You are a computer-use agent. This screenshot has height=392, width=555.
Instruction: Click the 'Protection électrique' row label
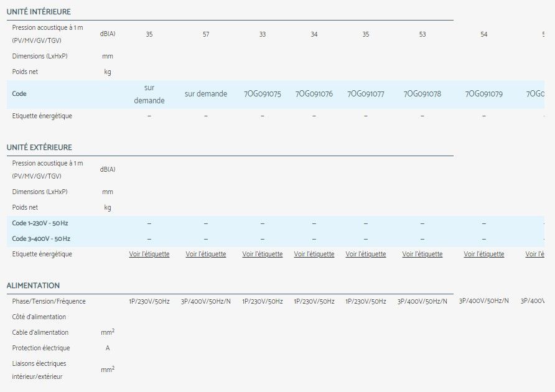coord(41,348)
